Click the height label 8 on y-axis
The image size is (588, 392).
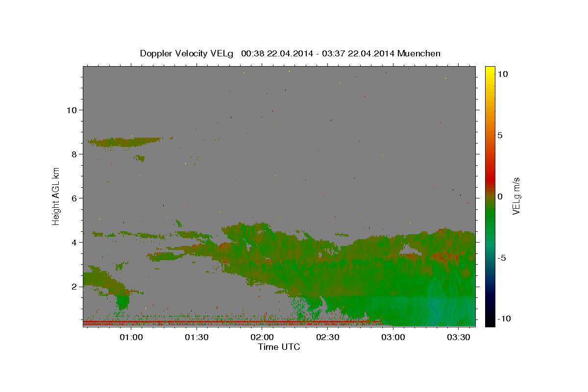pos(73,154)
